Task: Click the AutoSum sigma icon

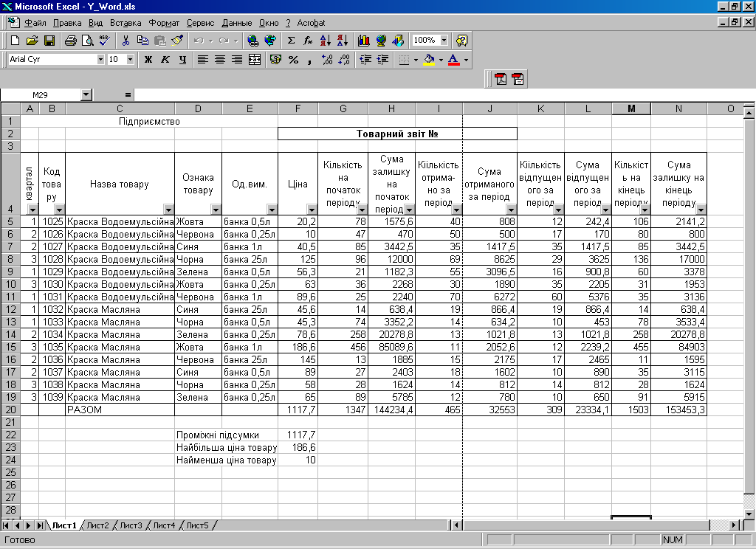Action: pyautogui.click(x=291, y=41)
